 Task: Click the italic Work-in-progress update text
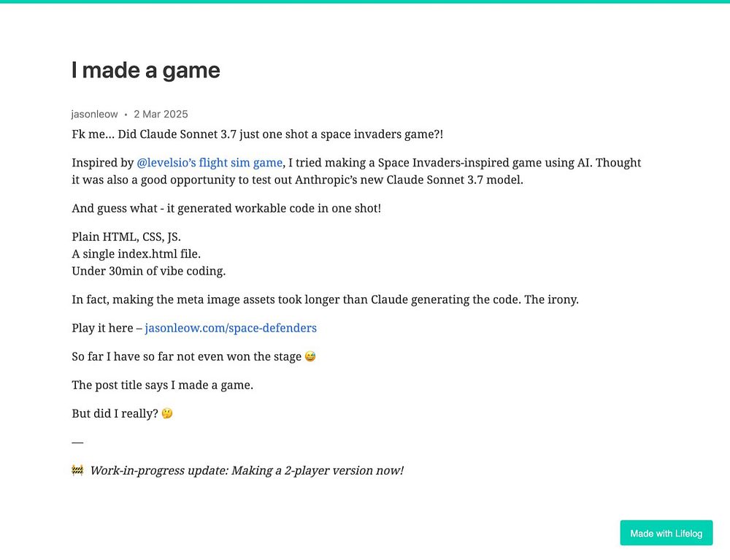247,471
